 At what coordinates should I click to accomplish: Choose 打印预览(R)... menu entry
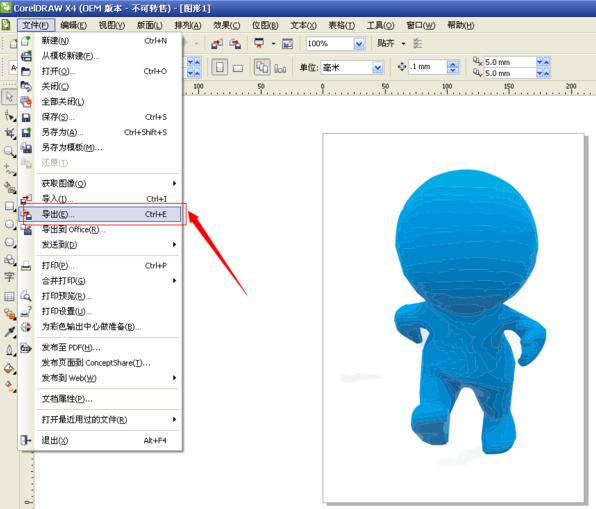[x=100, y=296]
